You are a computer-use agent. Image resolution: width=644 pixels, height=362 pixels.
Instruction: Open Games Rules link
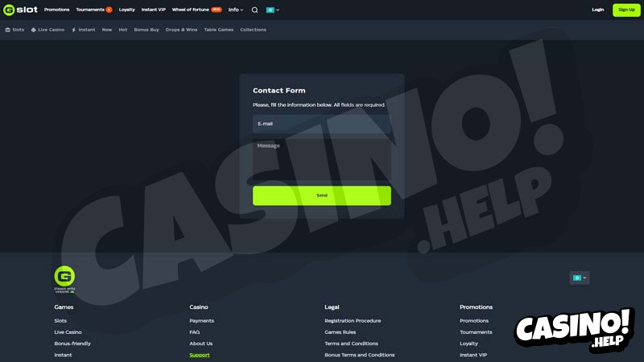[x=340, y=332]
